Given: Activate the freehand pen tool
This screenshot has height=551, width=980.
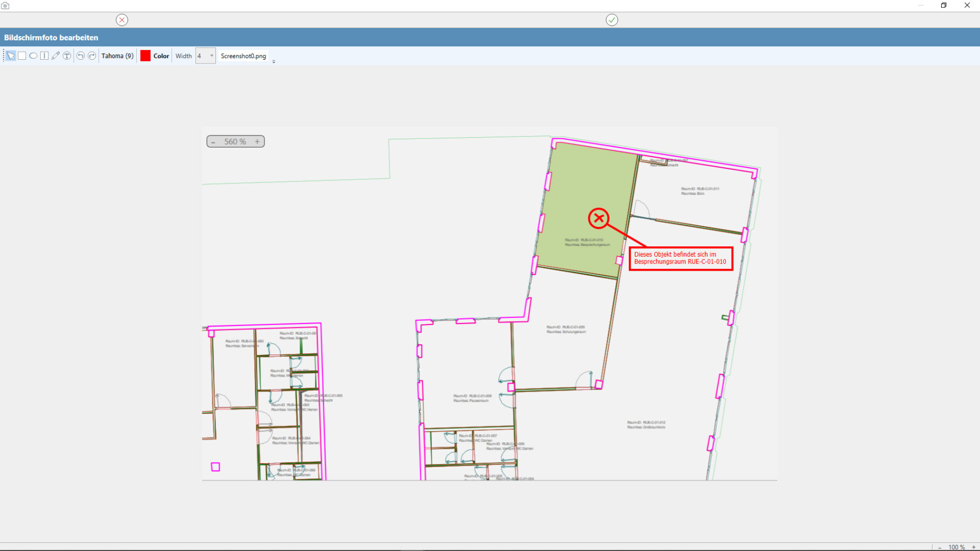Looking at the screenshot, I should [55, 56].
